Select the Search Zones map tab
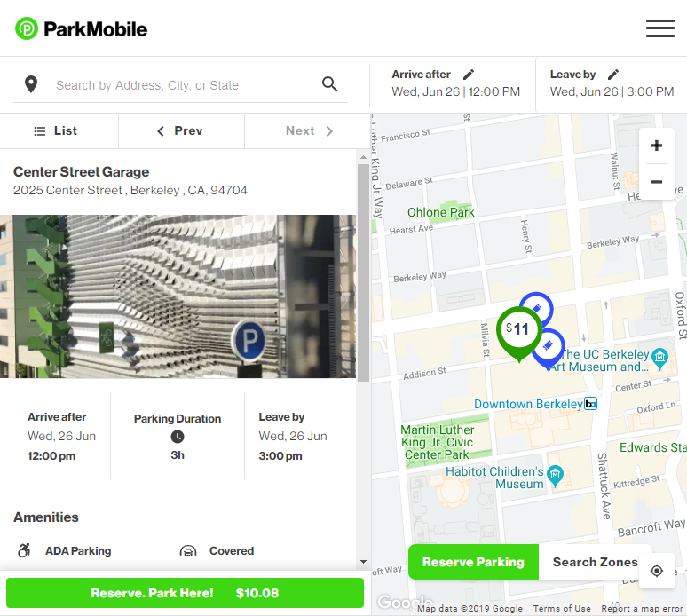The height and width of the screenshot is (616, 687). [595, 562]
